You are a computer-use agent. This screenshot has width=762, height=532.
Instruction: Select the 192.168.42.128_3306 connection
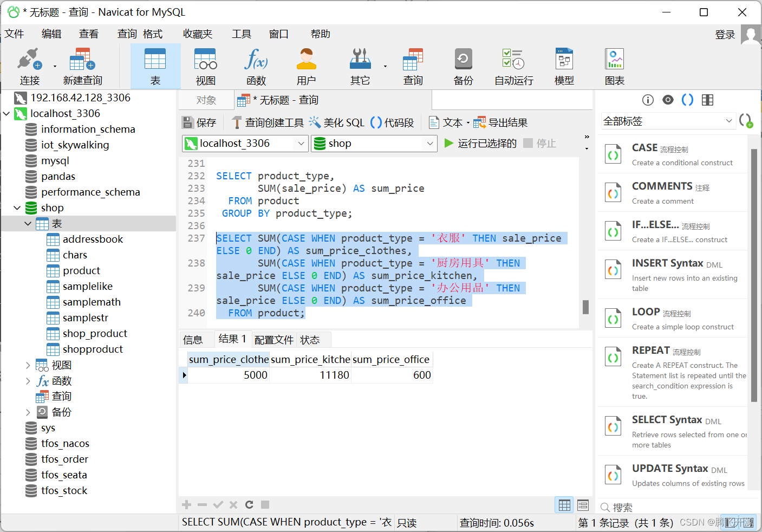click(80, 98)
